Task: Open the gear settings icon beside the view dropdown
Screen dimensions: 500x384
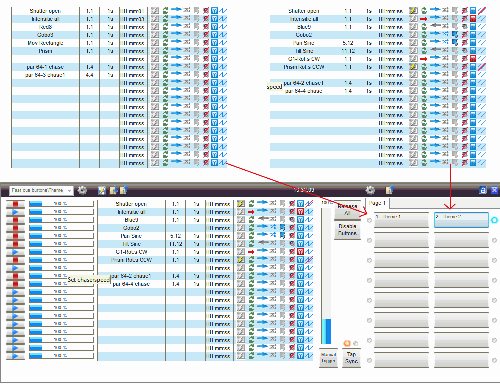Action: coord(82,190)
